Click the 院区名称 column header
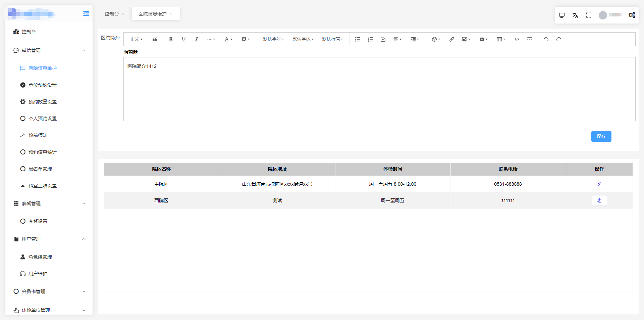 162,169
